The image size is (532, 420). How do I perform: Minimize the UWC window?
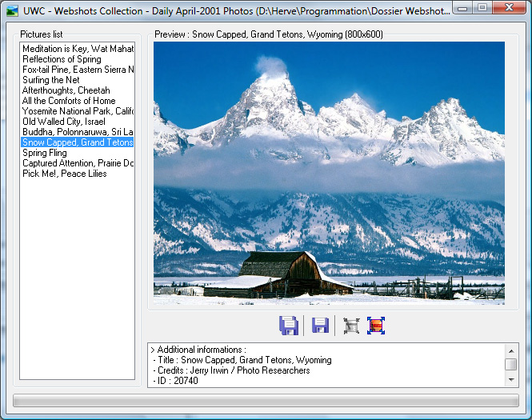click(x=462, y=8)
